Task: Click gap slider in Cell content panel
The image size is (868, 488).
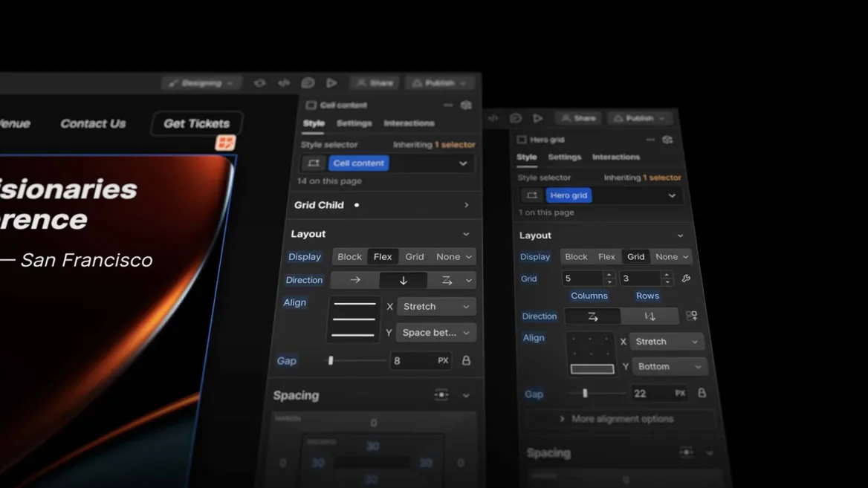Action: click(354, 361)
